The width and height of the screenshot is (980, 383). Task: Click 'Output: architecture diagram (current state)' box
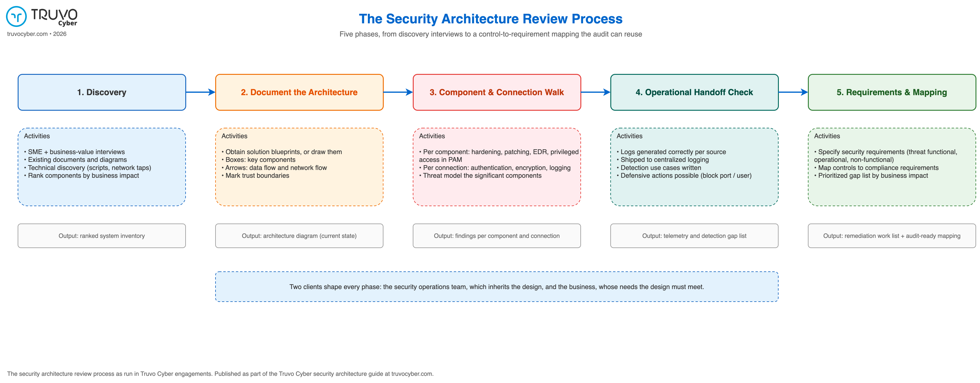click(x=299, y=236)
